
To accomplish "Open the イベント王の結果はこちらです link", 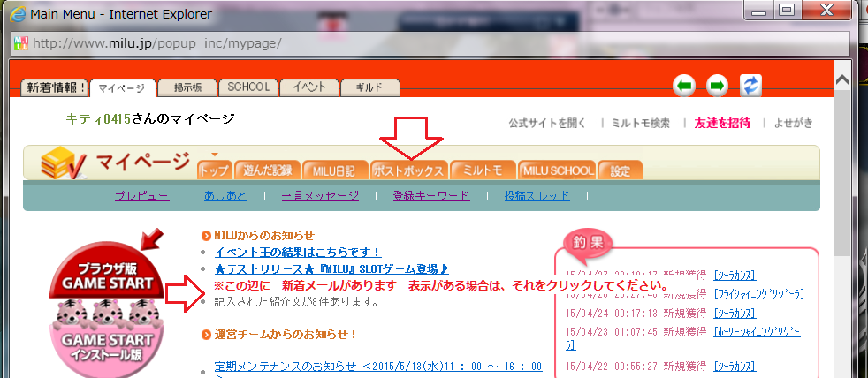I will point(297,252).
